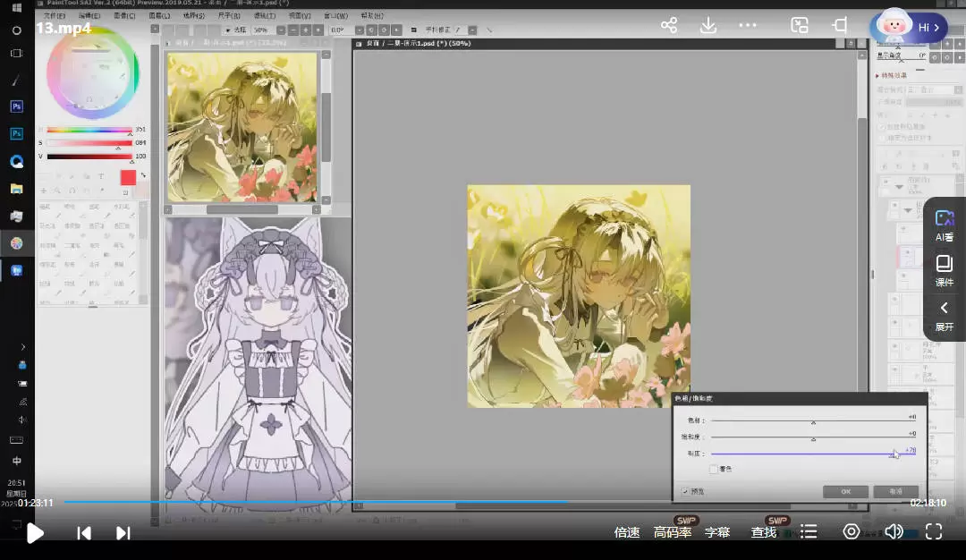
Task: Open the 选择(S) Selection menu
Action: [193, 15]
